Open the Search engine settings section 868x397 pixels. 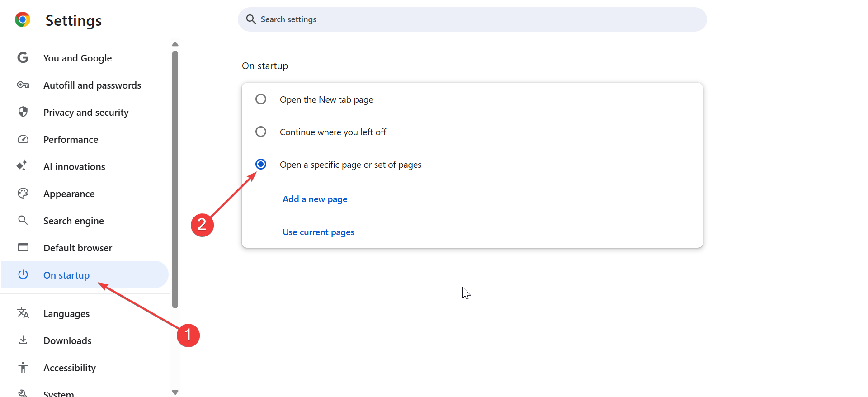coord(74,221)
